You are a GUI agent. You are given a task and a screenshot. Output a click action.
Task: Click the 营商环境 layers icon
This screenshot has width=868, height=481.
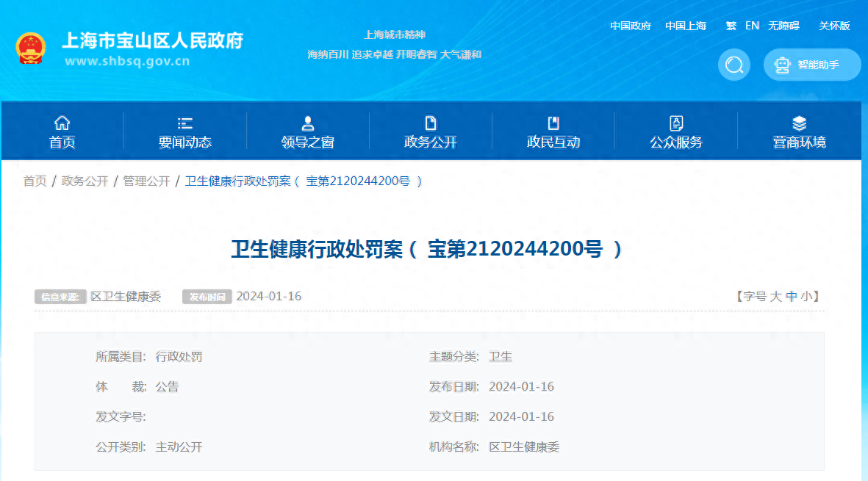click(798, 122)
